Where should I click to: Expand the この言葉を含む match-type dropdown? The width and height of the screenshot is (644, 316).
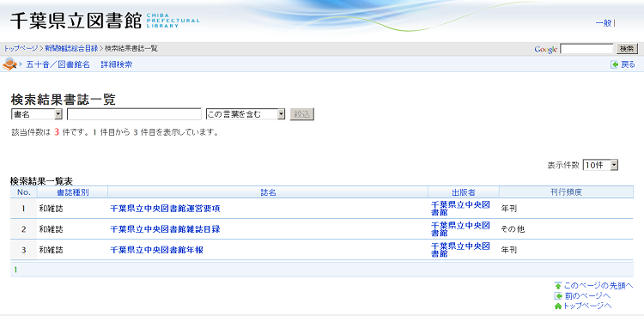[246, 114]
